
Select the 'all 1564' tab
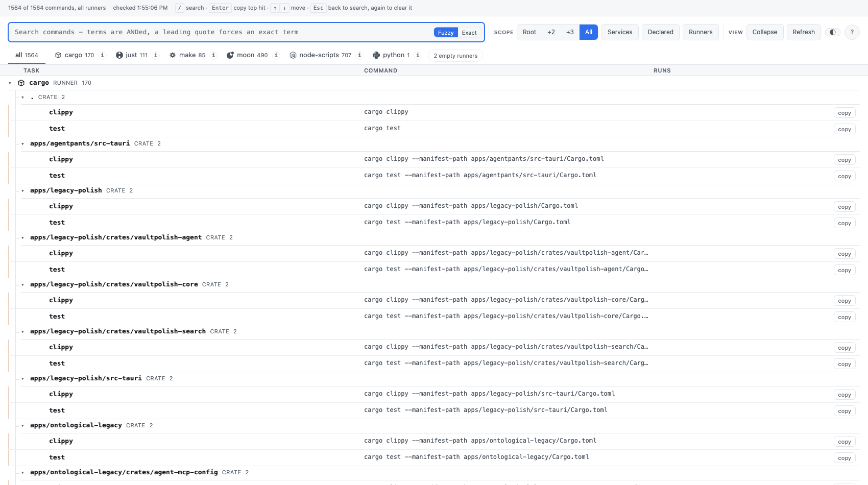point(27,55)
